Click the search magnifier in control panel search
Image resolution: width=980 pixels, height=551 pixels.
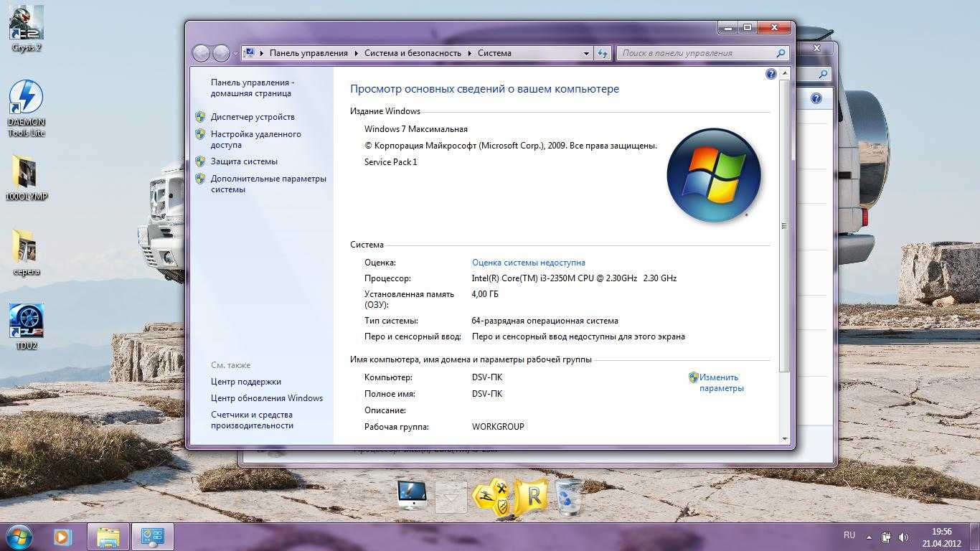tap(781, 53)
